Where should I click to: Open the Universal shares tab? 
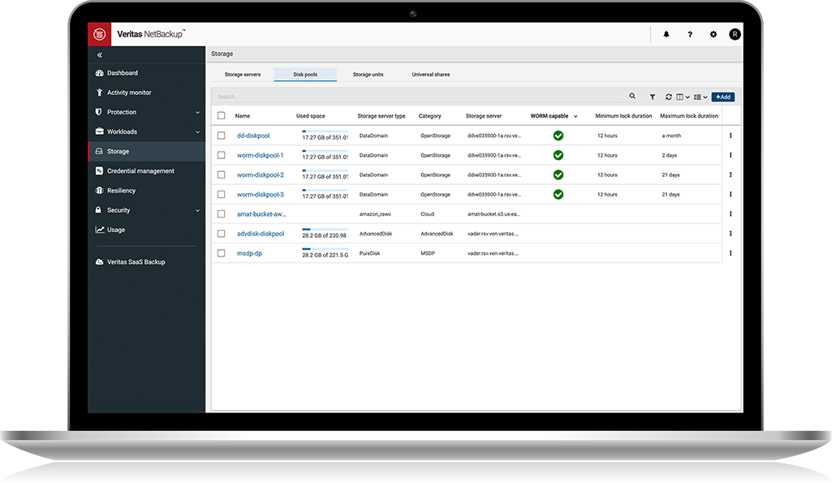tap(430, 75)
